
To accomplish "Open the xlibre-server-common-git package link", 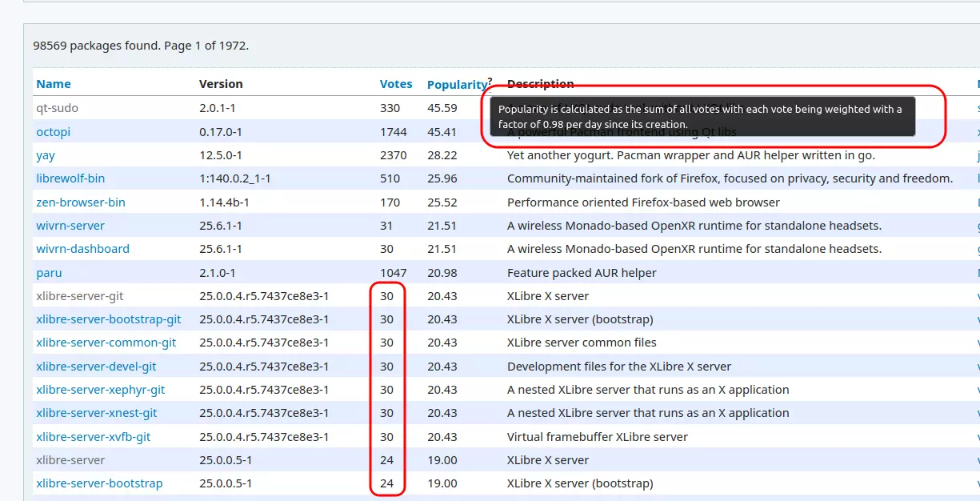I will click(106, 343).
